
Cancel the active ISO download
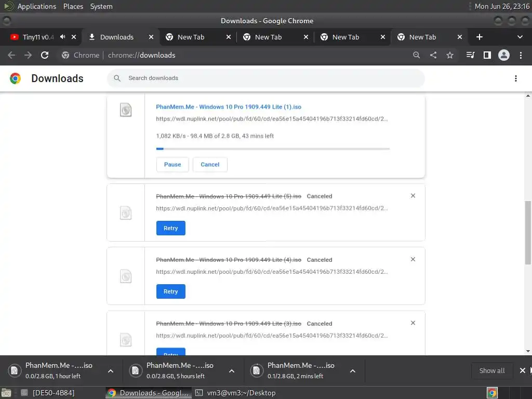(210, 165)
